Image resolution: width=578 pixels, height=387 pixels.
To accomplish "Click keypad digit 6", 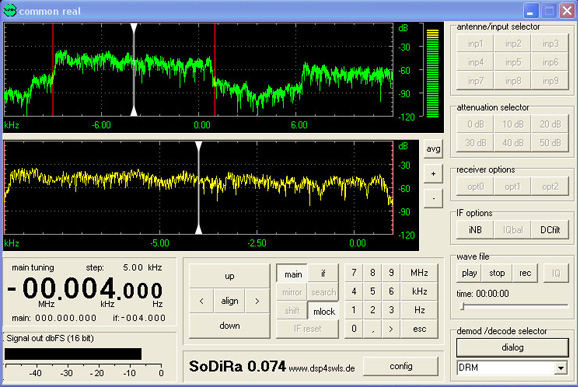I will [x=391, y=292].
